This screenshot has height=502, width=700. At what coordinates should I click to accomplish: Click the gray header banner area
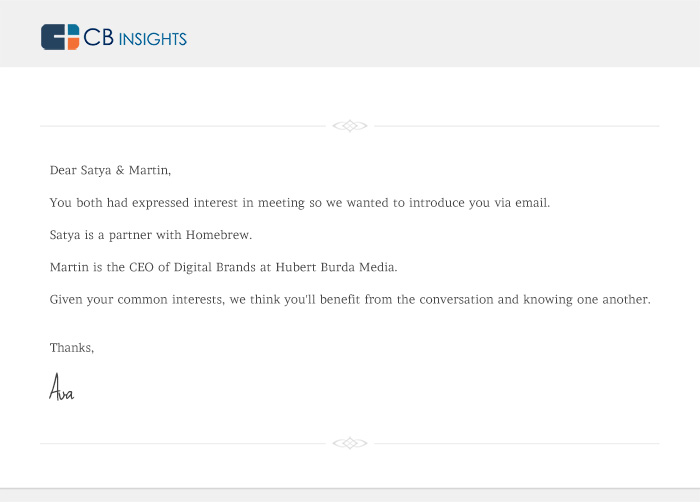[350, 33]
